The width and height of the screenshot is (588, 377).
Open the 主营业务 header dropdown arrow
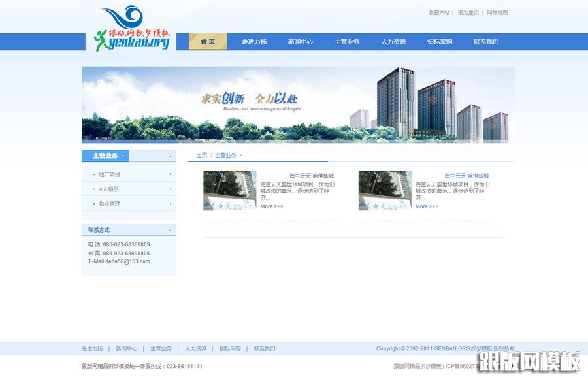(122, 156)
